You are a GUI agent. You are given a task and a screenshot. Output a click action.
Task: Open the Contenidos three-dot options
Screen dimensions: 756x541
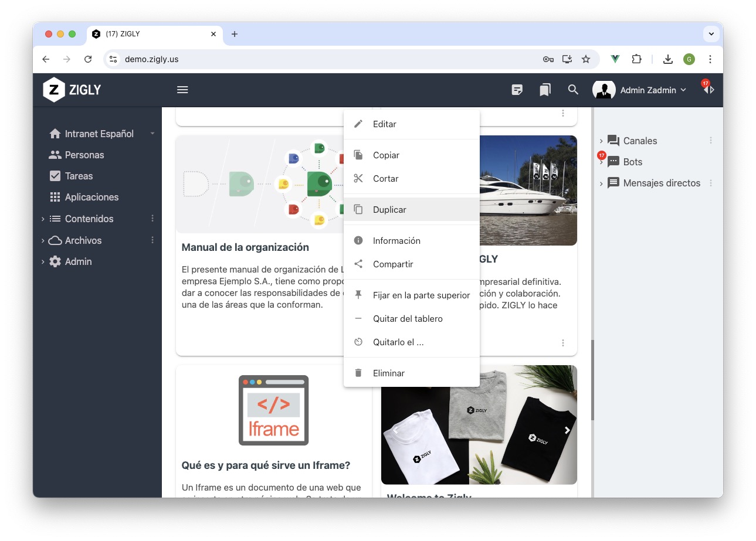[152, 219]
